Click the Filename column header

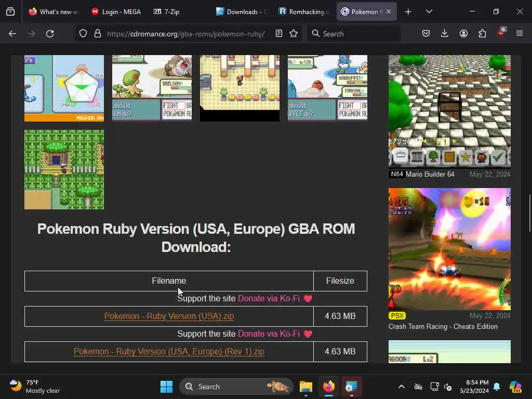(169, 281)
